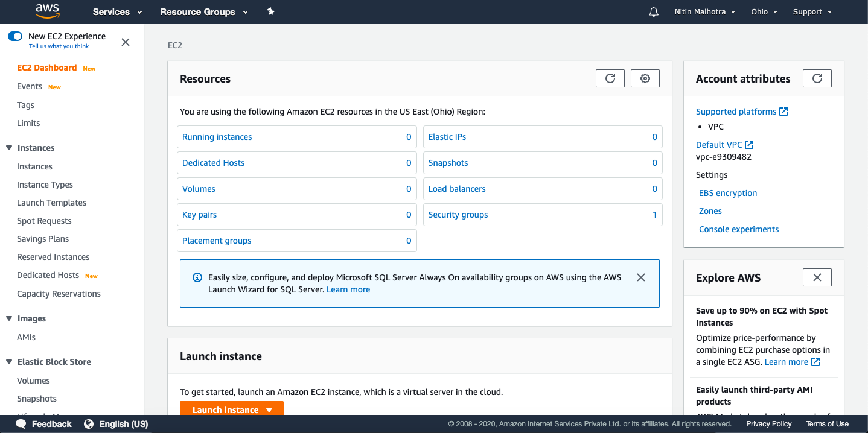Open the notifications bell
The width and height of the screenshot is (868, 433).
coord(654,12)
